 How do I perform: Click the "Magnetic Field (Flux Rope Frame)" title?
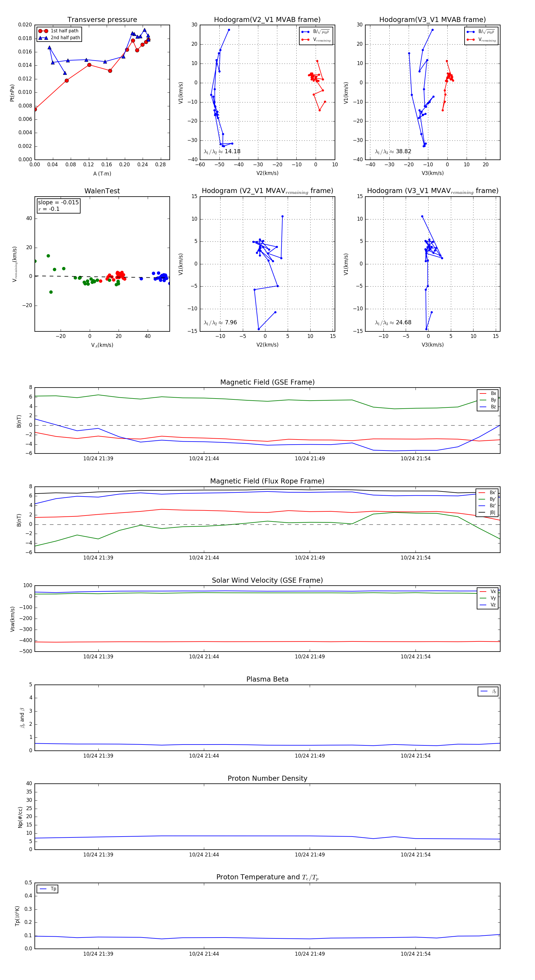click(267, 481)
